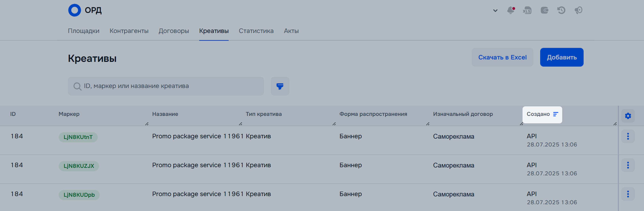This screenshot has width=644, height=211.
Task: Switch to the Статистика tab
Action: coord(256,31)
